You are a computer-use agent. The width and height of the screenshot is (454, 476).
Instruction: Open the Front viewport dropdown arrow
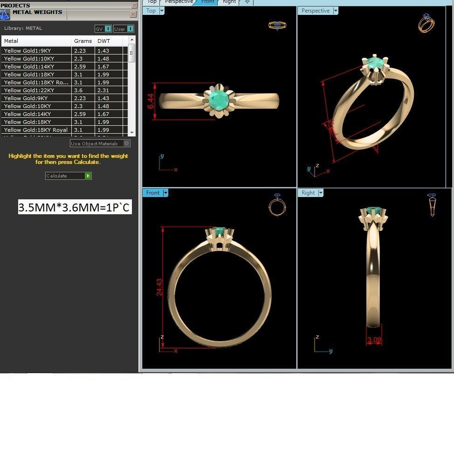165,193
